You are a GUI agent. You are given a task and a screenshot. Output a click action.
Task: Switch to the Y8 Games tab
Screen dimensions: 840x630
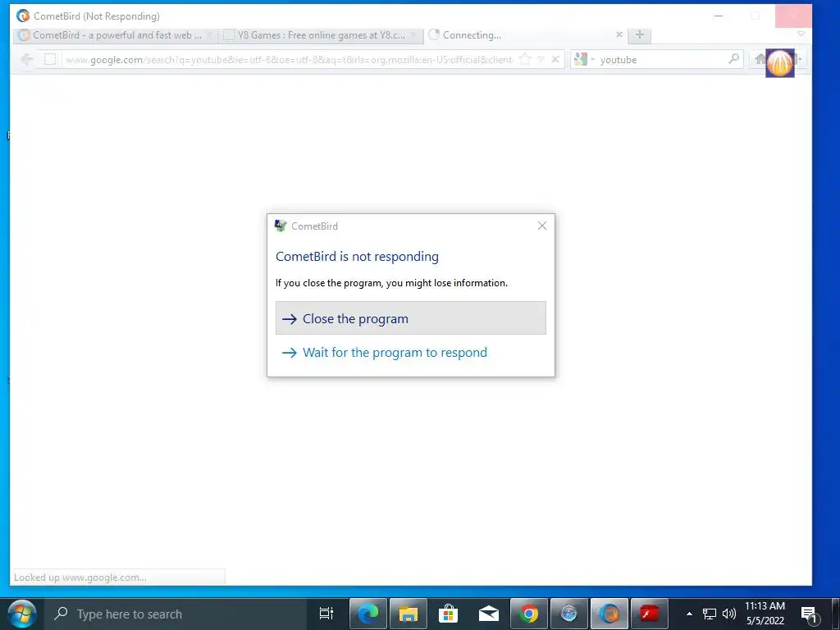[320, 35]
